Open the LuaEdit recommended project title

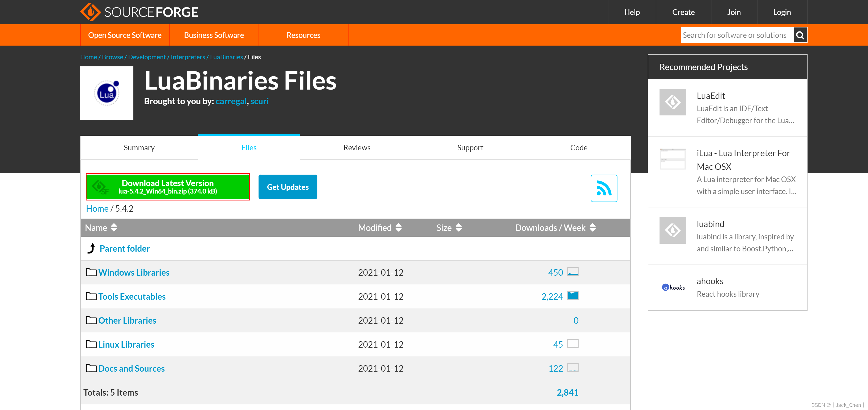[711, 96]
